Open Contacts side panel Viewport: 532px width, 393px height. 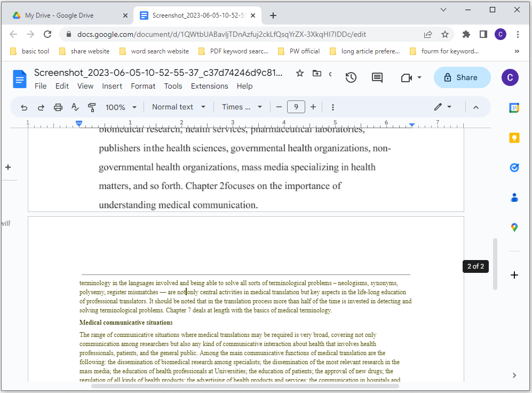tap(514, 198)
